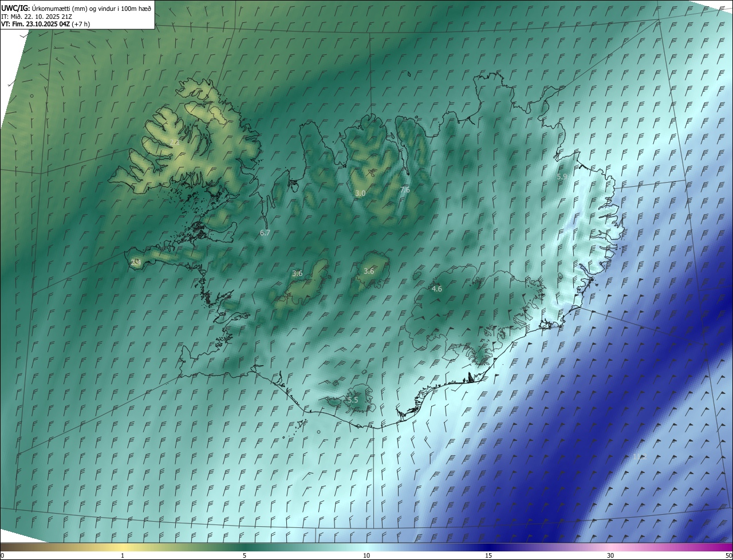The width and height of the screenshot is (733, 560).
Task: Click the UWC/IG map title line
Action: [76, 7]
